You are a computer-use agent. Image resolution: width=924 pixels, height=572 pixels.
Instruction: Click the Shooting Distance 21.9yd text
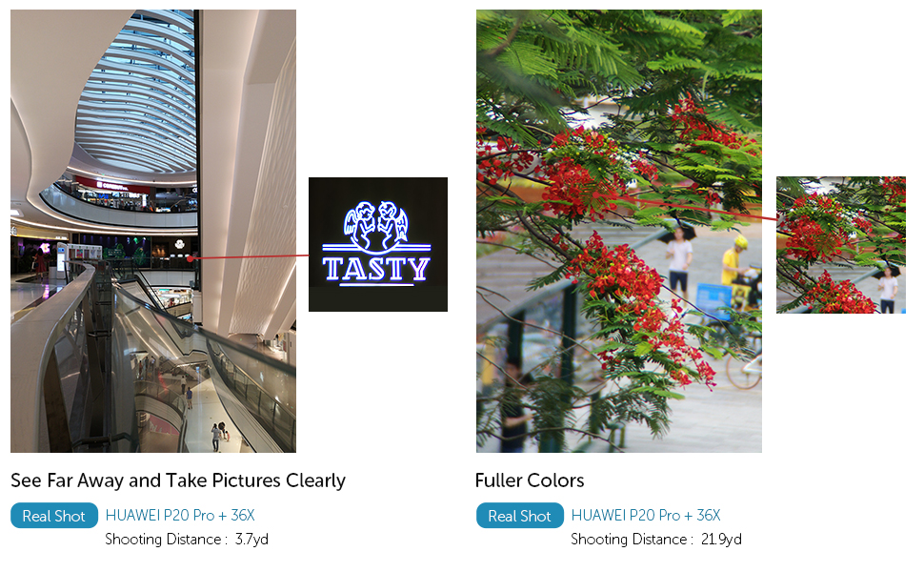[656, 539]
